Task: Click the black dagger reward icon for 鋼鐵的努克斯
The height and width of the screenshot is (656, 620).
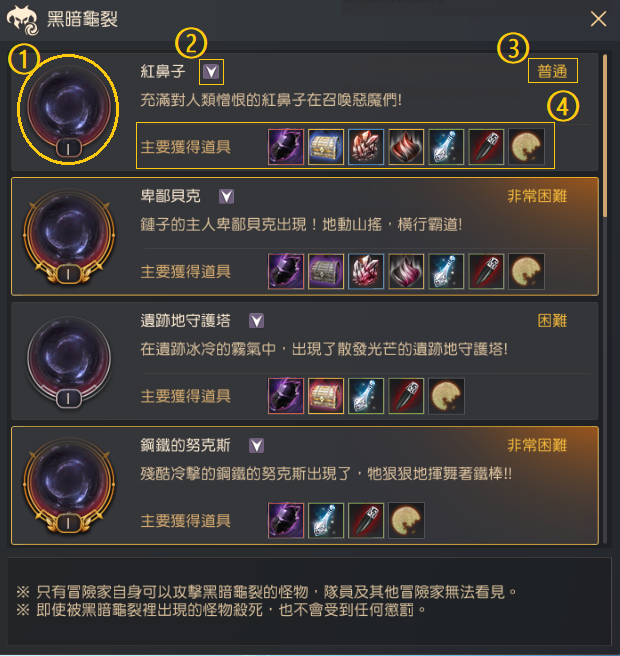Action: pos(366,520)
